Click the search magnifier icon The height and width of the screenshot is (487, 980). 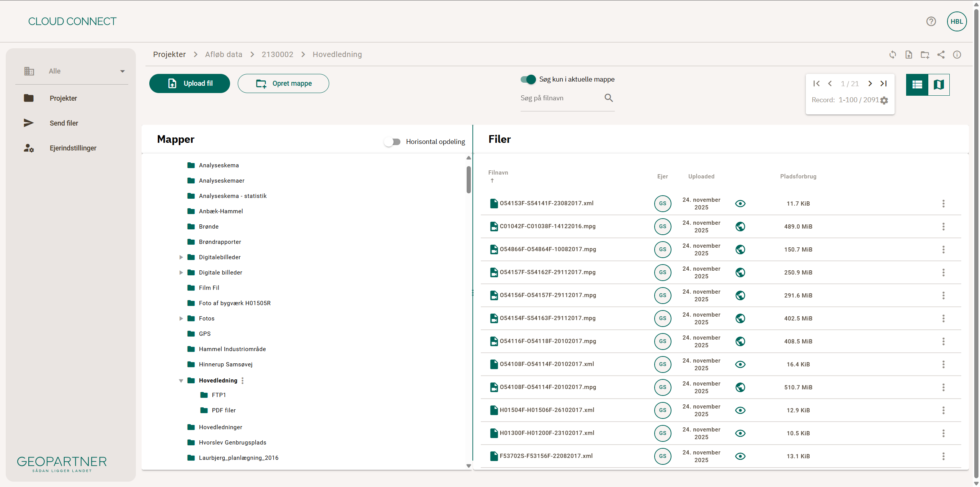[x=609, y=98]
